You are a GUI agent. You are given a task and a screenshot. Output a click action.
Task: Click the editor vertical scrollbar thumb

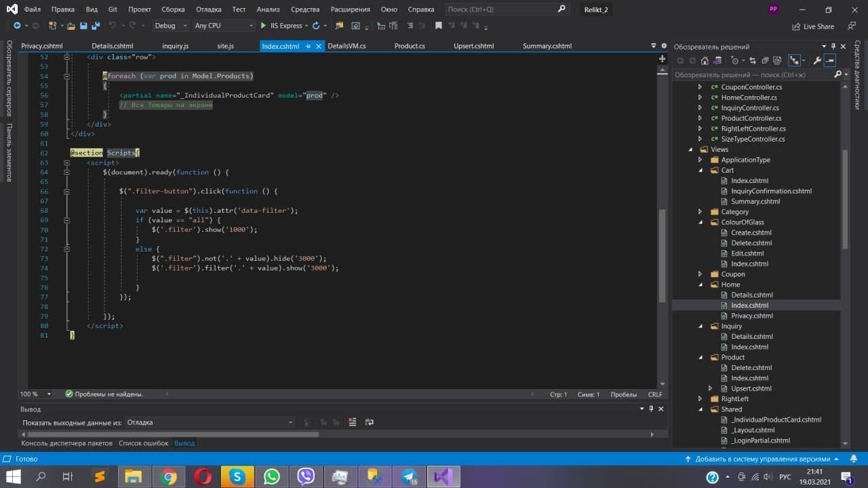663,256
